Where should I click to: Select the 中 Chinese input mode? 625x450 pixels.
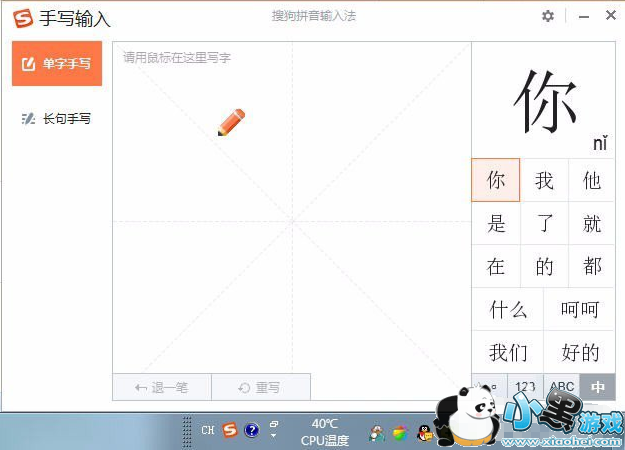pyautogui.click(x=597, y=387)
